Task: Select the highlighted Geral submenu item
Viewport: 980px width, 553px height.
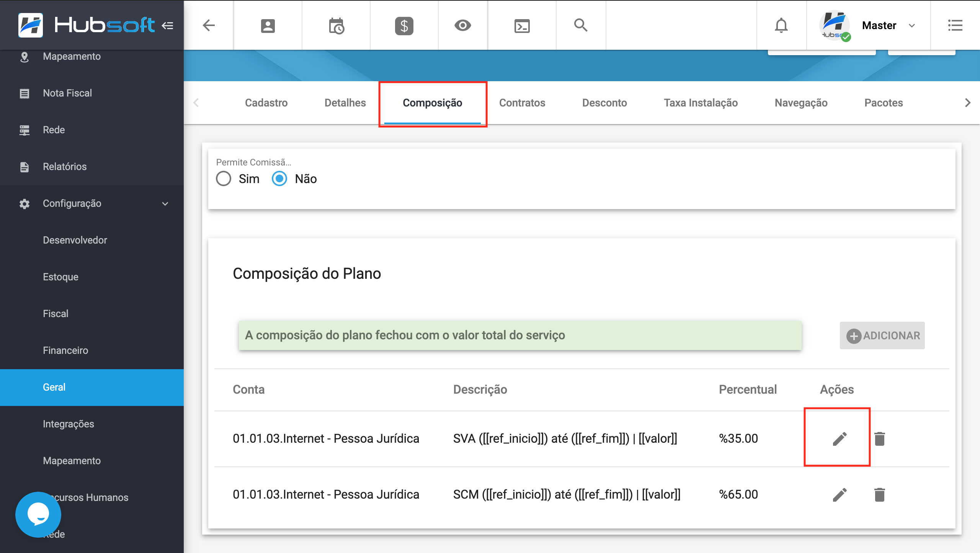Action: click(x=92, y=387)
